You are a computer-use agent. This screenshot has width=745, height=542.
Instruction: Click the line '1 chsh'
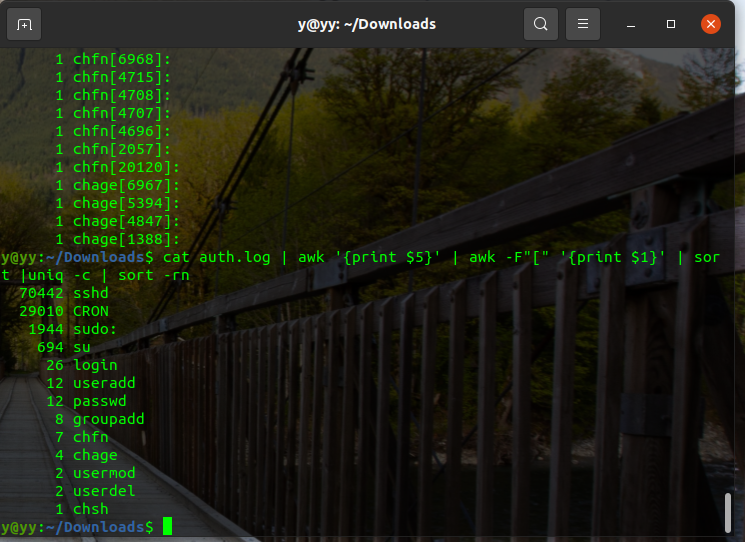[x=82, y=509]
